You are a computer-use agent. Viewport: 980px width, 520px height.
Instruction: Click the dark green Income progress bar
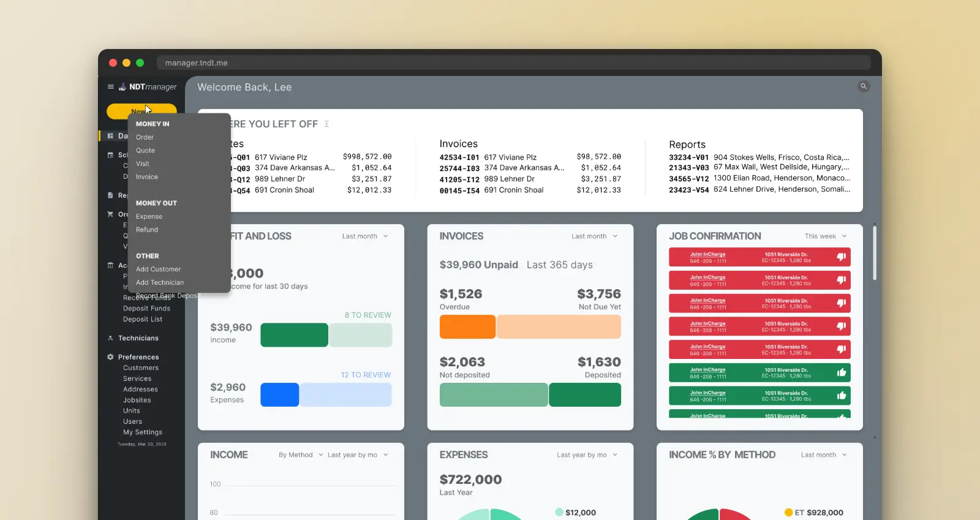pyautogui.click(x=294, y=335)
